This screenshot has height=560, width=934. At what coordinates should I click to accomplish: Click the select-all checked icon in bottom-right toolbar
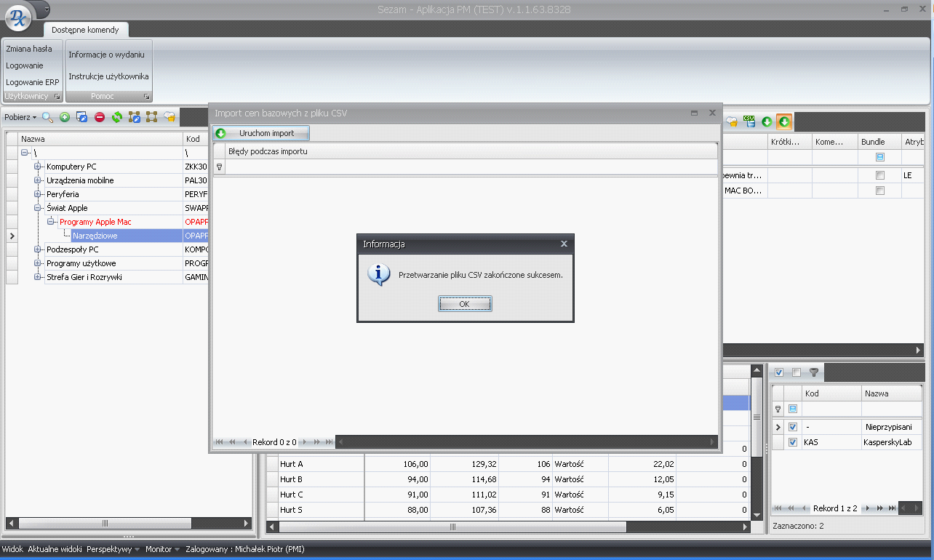[x=779, y=372]
